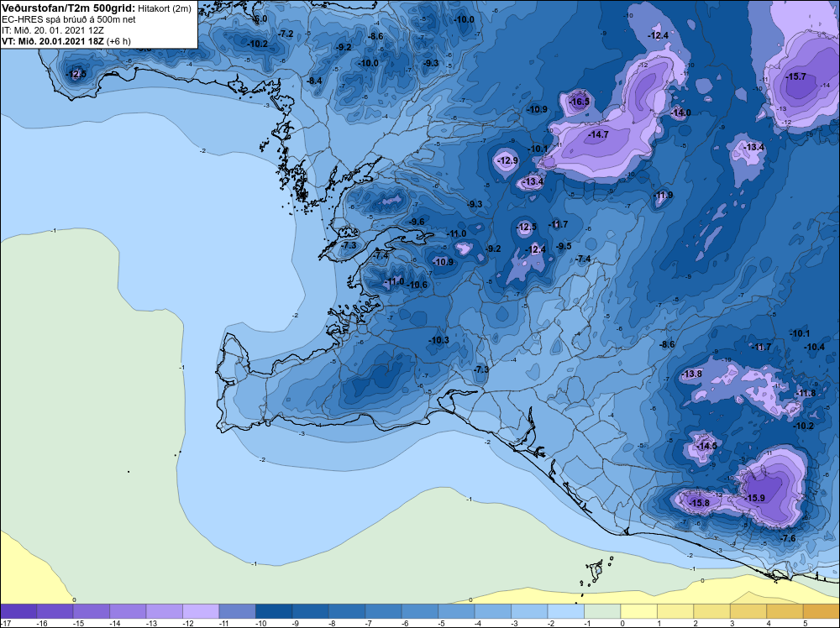The width and height of the screenshot is (840, 628).
Task: Click the temperature label -9.5
Action: pos(563,246)
